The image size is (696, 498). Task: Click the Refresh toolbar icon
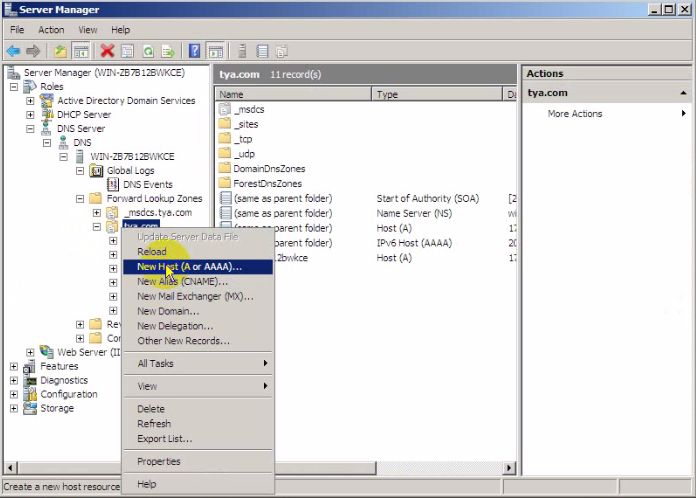(x=148, y=51)
